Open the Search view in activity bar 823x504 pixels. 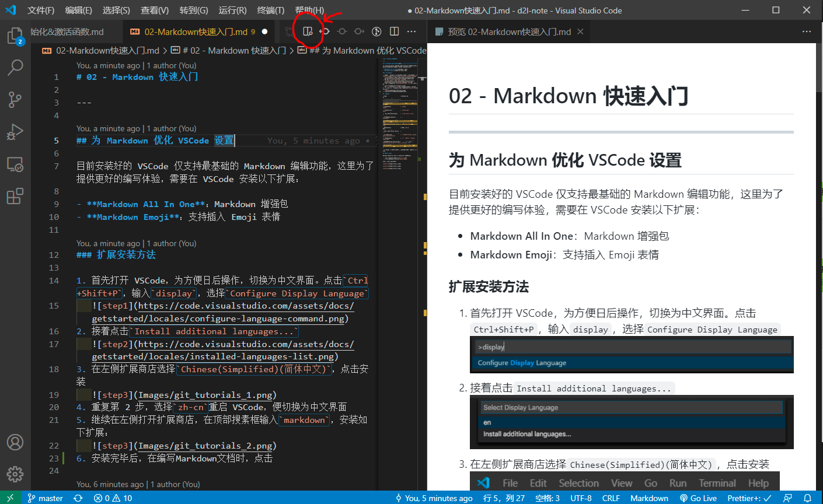15,67
